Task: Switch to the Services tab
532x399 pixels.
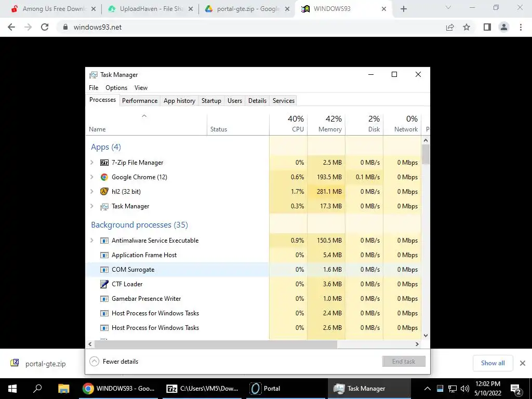Action: click(284, 101)
